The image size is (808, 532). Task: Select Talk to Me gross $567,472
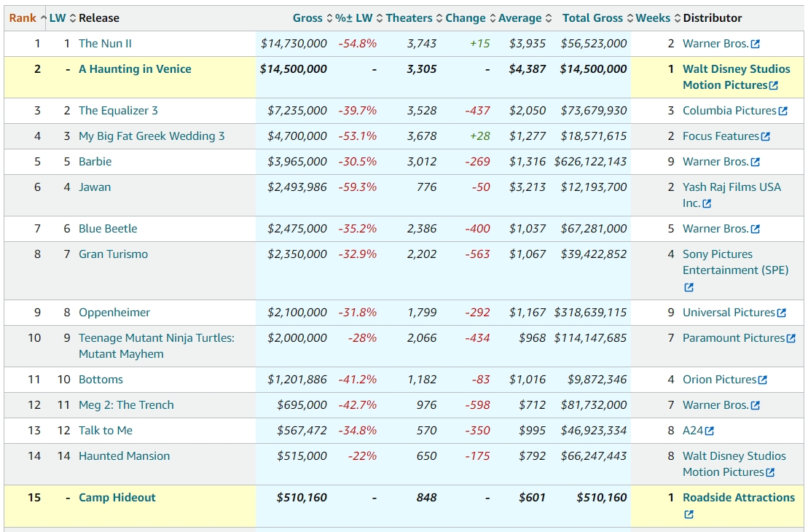click(x=302, y=431)
